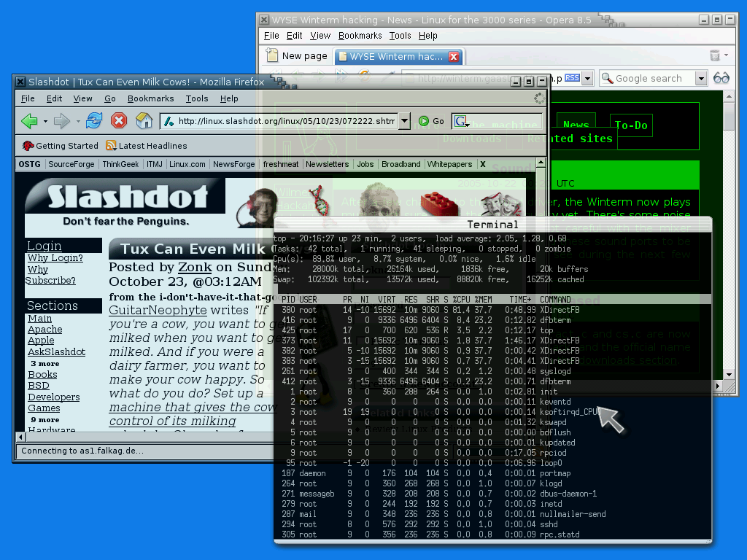Screen dimensions: 747x560
Task: Click the portmap daemon row in Terminal
Action: (492, 473)
